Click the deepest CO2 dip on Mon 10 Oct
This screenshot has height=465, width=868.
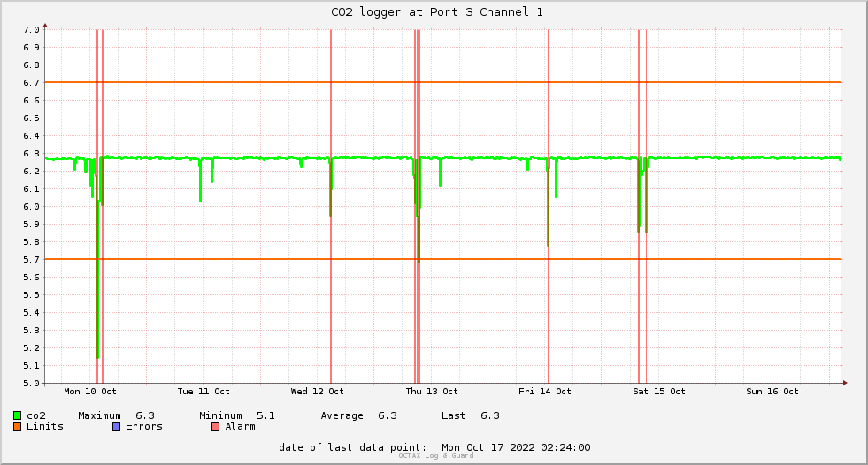pos(98,356)
